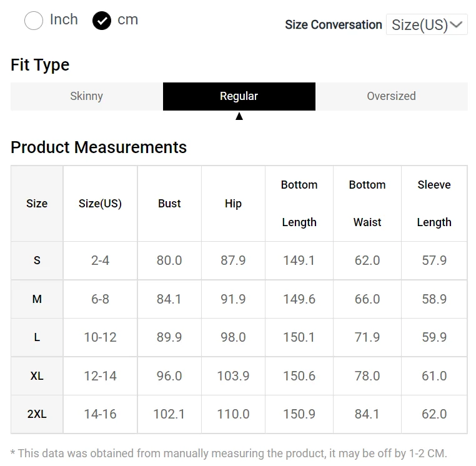Select the Inch unit radio button
Image resolution: width=476 pixels, height=466 pixels.
tap(33, 21)
